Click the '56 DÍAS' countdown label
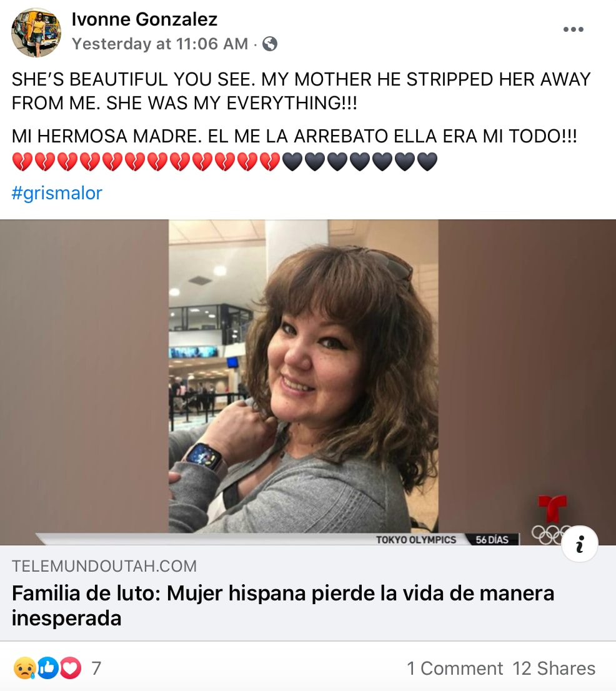Screen dimensions: 616x691 [x=492, y=540]
